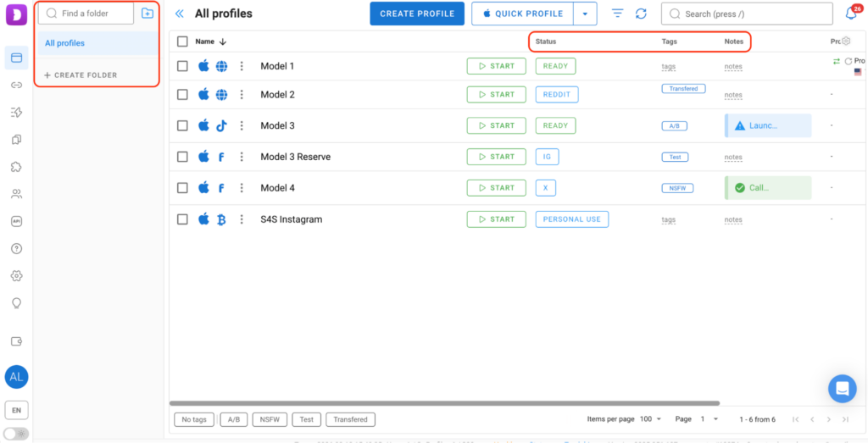Click the TikTok icon on Model 3

pyautogui.click(x=221, y=125)
